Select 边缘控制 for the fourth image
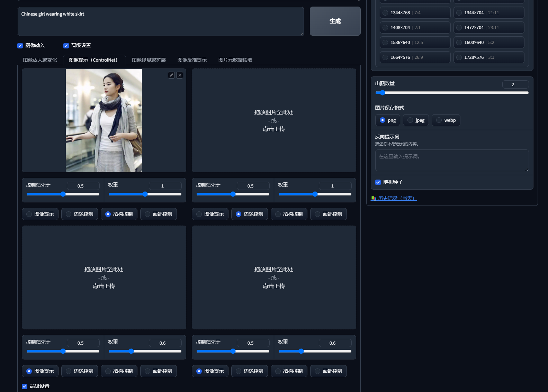The width and height of the screenshot is (548, 392). point(250,371)
